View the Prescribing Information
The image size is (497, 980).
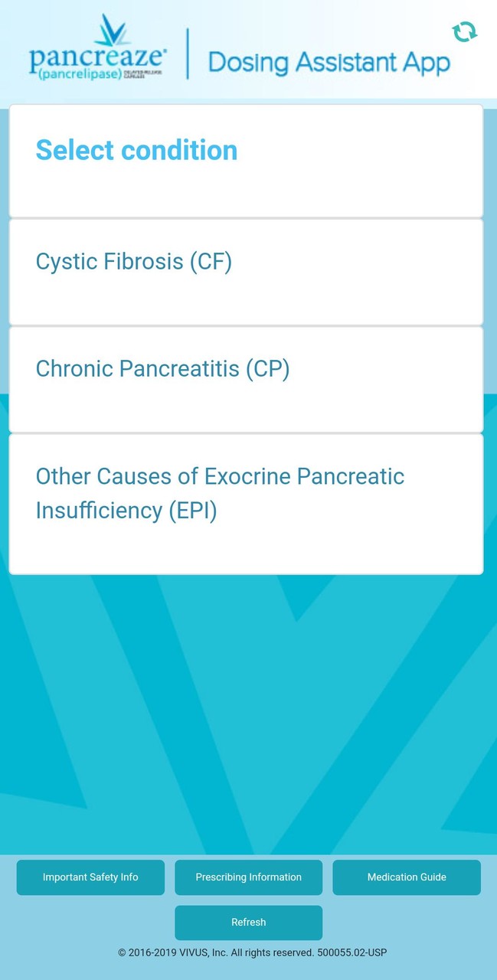(x=248, y=877)
